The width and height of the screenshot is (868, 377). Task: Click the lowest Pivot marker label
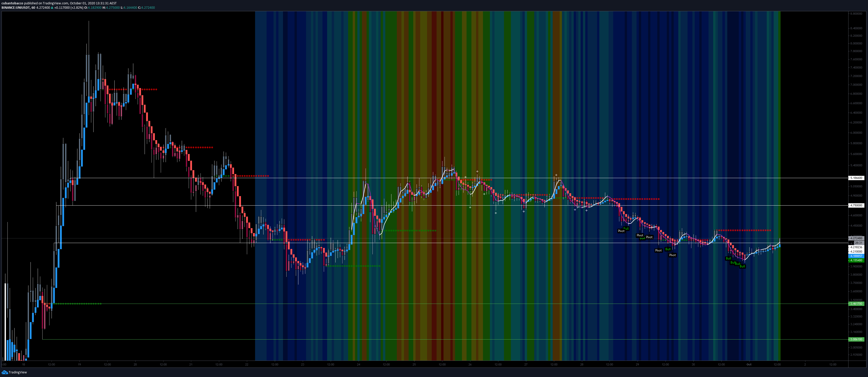coord(672,255)
